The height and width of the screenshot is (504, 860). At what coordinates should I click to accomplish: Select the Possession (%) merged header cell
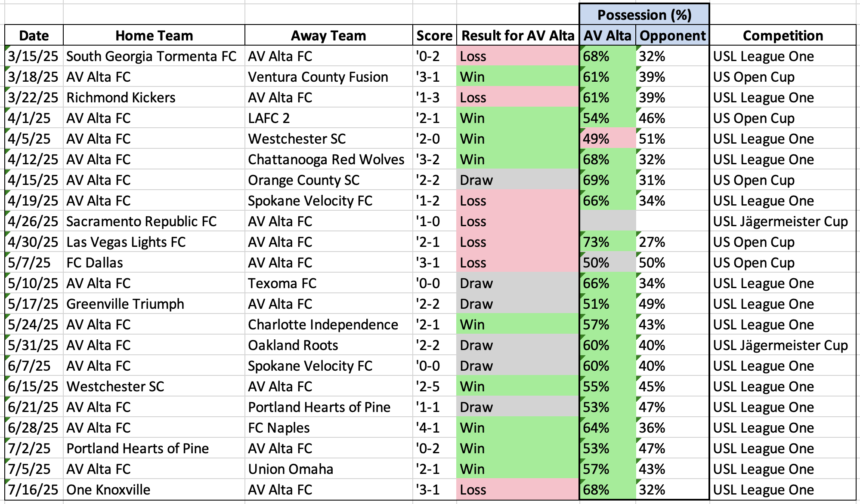[x=644, y=15]
